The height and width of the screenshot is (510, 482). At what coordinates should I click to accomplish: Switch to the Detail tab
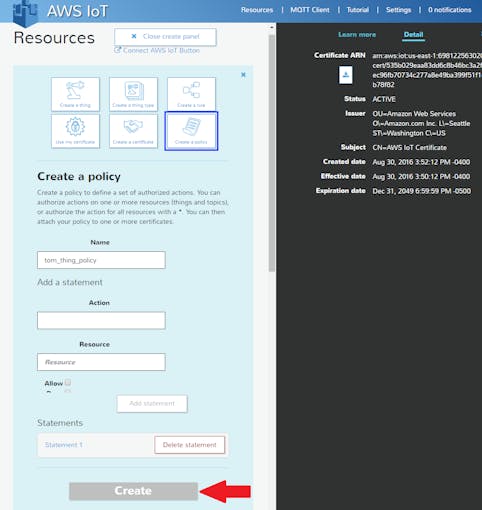pyautogui.click(x=413, y=35)
